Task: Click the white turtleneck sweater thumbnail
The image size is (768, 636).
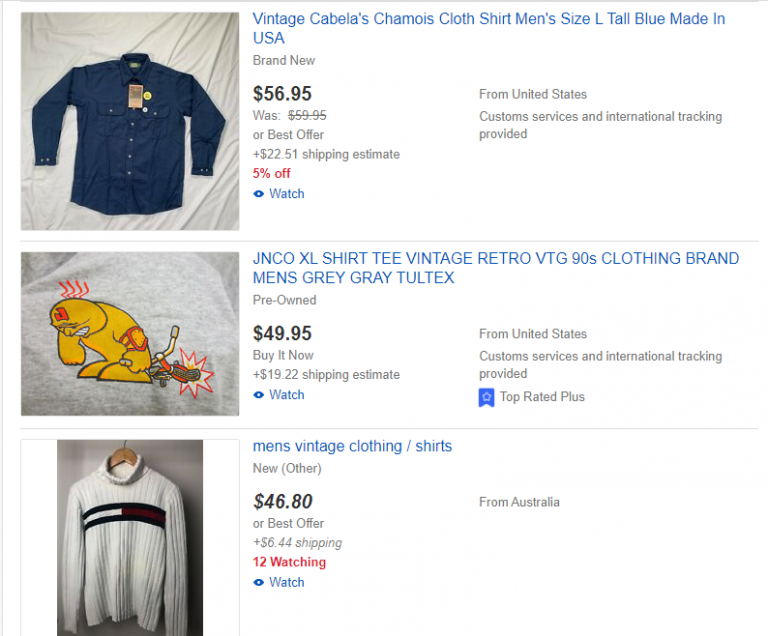Action: pos(130,537)
